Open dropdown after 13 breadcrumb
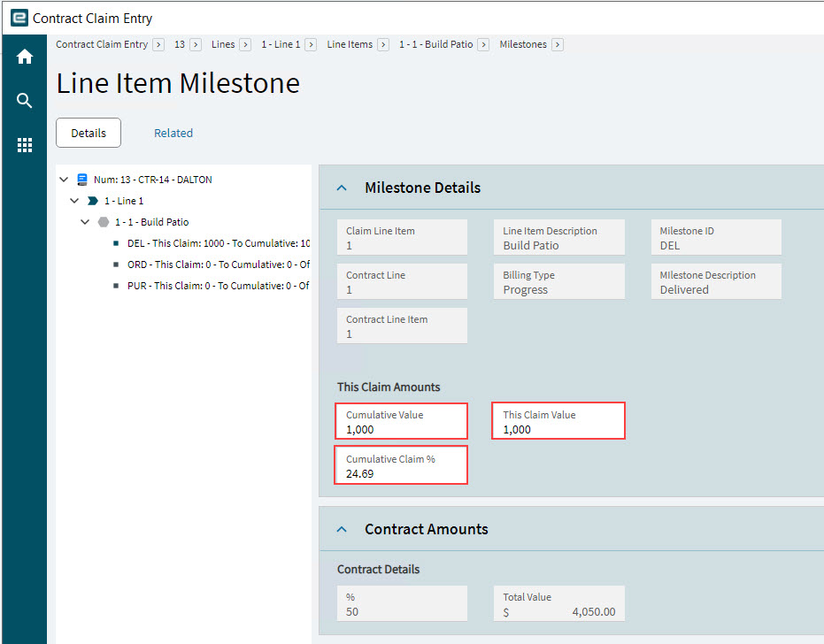This screenshot has width=824, height=644. pyautogui.click(x=196, y=44)
